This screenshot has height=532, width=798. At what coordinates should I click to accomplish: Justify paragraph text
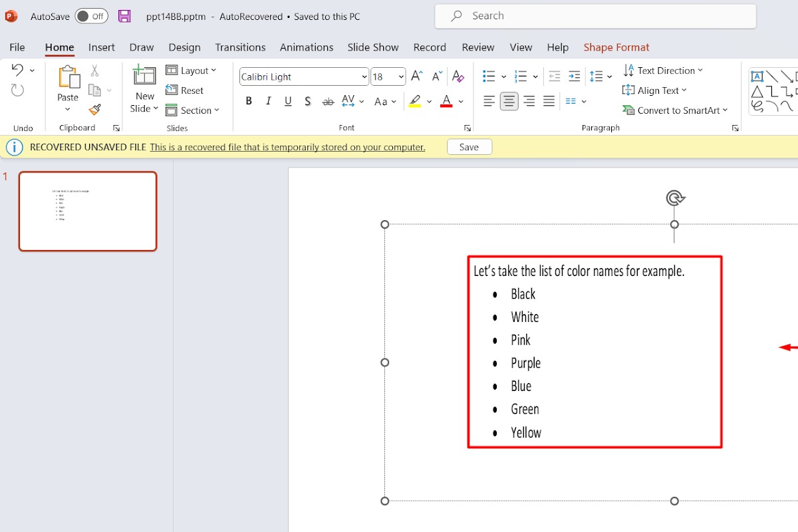point(549,101)
